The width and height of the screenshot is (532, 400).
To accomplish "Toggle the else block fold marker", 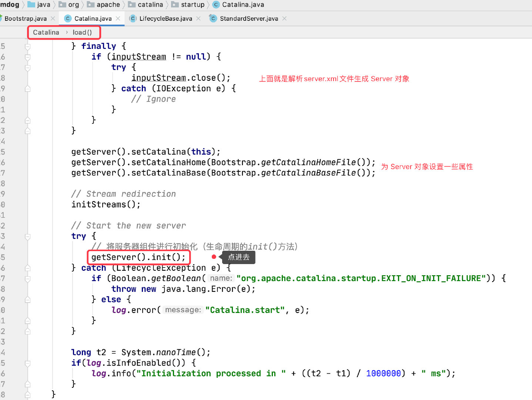I will pos(27,300).
